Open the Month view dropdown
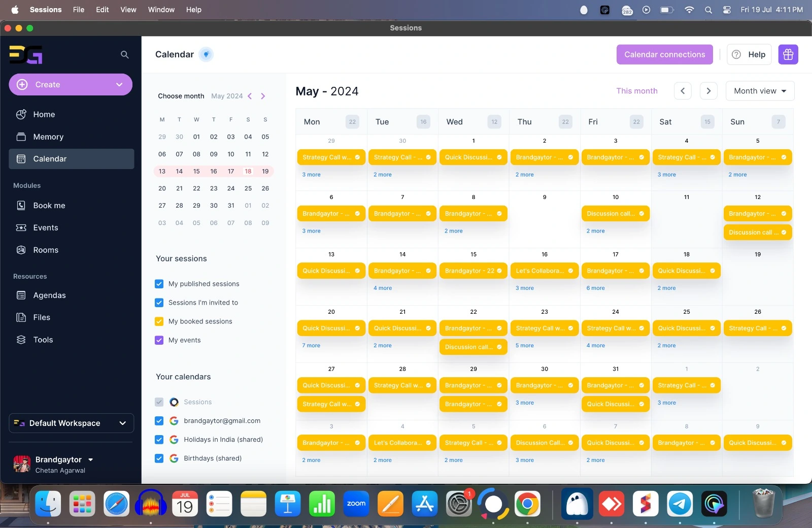The image size is (812, 528). click(760, 91)
